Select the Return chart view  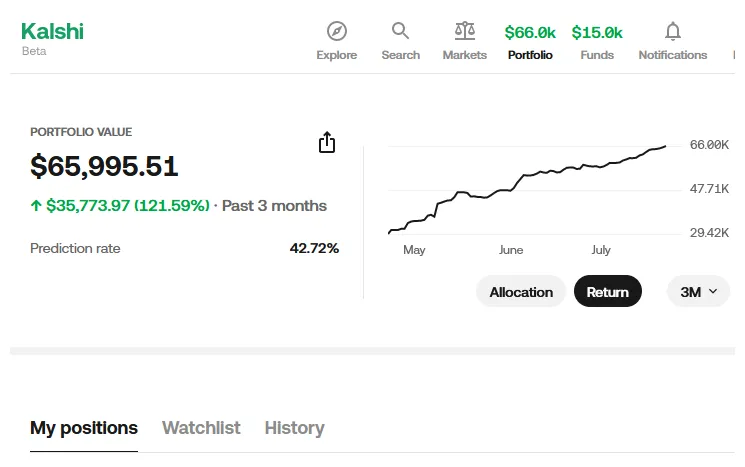[x=607, y=292]
